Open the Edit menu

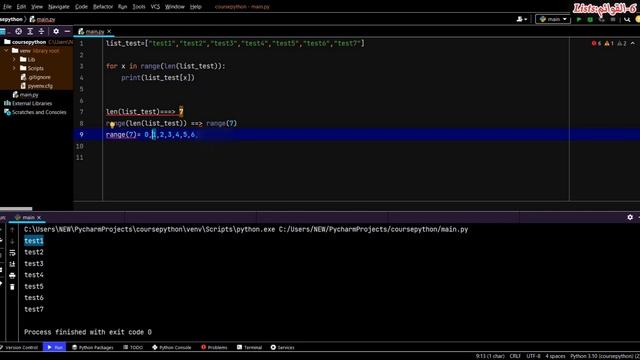pyautogui.click(x=21, y=7)
